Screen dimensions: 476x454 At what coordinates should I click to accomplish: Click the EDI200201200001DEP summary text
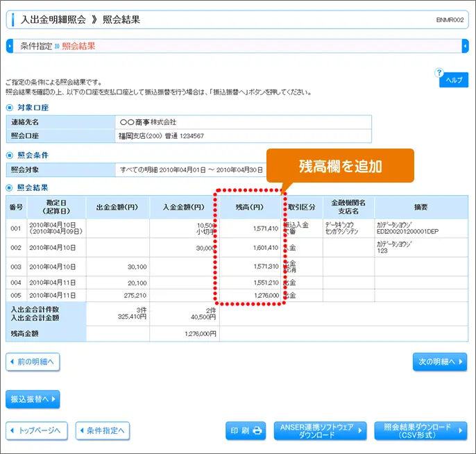click(x=408, y=232)
